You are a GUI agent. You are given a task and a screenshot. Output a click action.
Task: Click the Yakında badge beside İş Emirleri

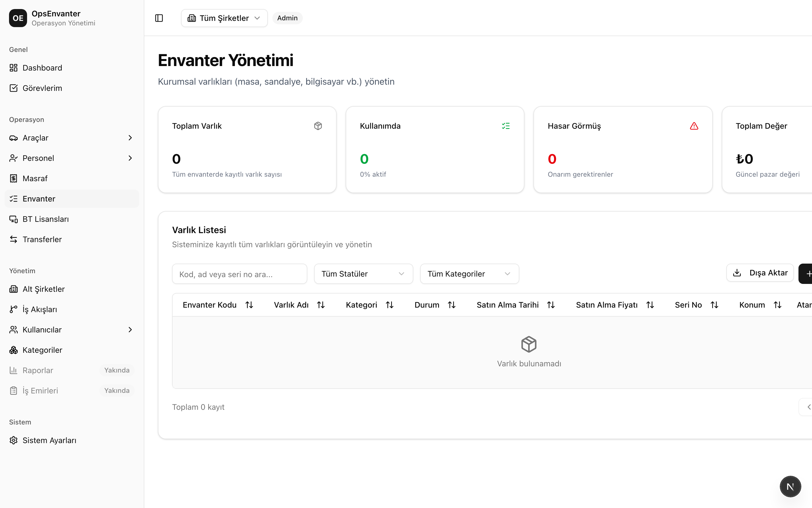pos(117,390)
